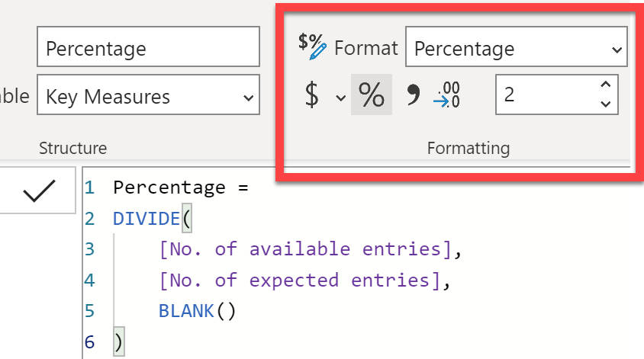
Task: Toggle the percentage format button
Action: click(372, 95)
